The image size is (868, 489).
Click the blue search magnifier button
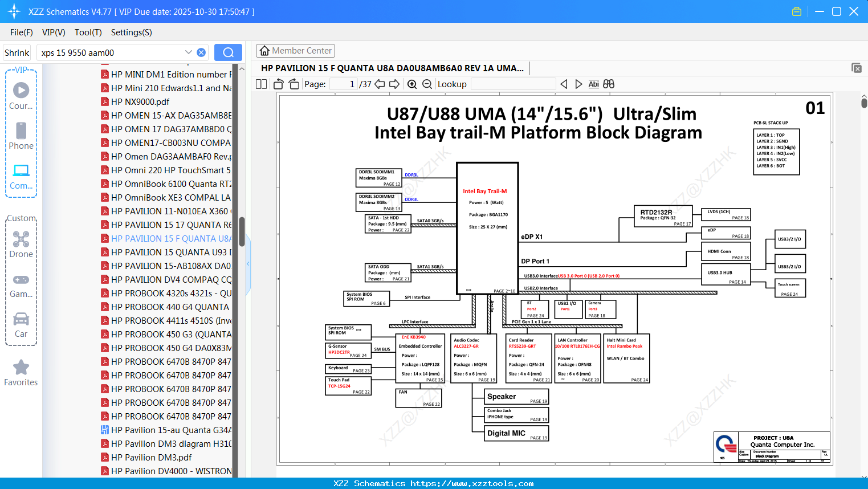pyautogui.click(x=228, y=52)
